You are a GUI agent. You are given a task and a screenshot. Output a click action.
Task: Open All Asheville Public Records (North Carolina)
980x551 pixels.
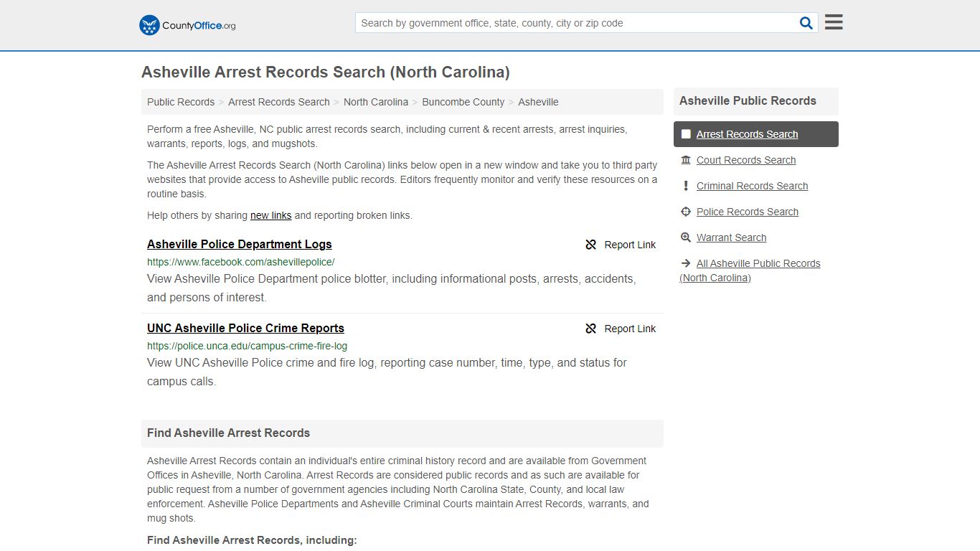pyautogui.click(x=750, y=270)
